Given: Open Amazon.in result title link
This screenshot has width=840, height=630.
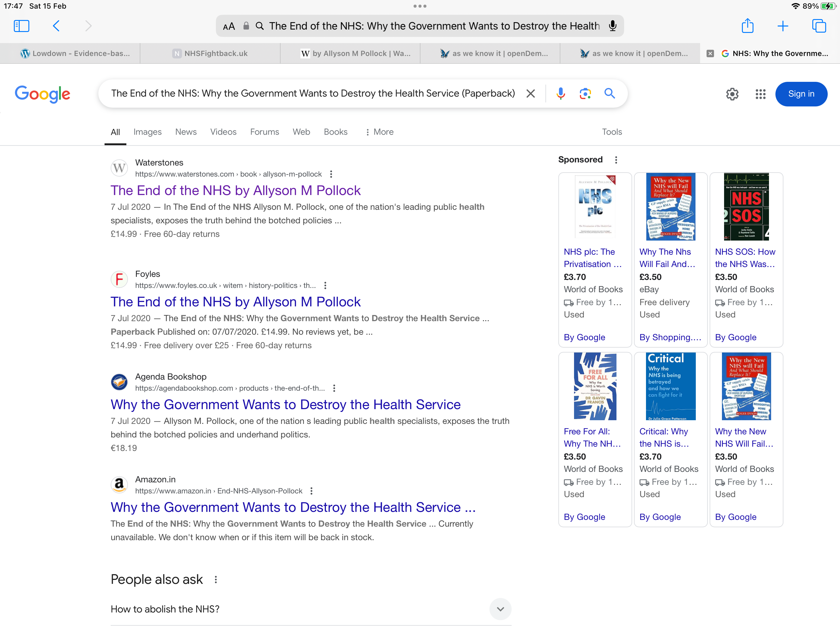Looking at the screenshot, I should point(293,507).
